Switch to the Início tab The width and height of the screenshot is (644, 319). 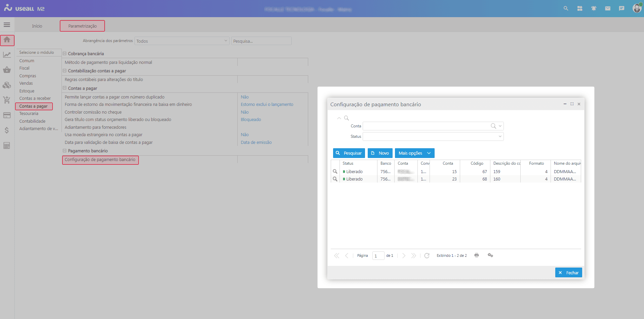pos(37,26)
